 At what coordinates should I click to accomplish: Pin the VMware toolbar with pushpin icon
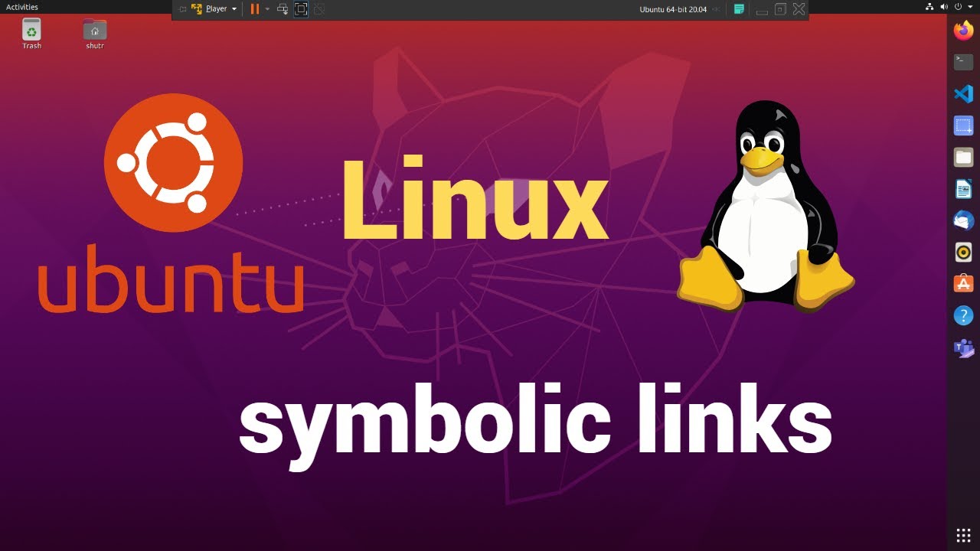click(x=182, y=9)
